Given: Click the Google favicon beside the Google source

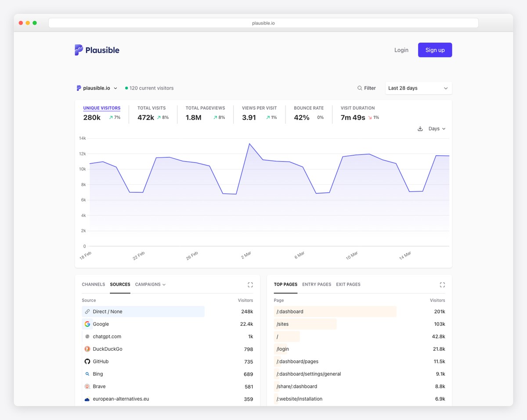Looking at the screenshot, I should click(87, 324).
